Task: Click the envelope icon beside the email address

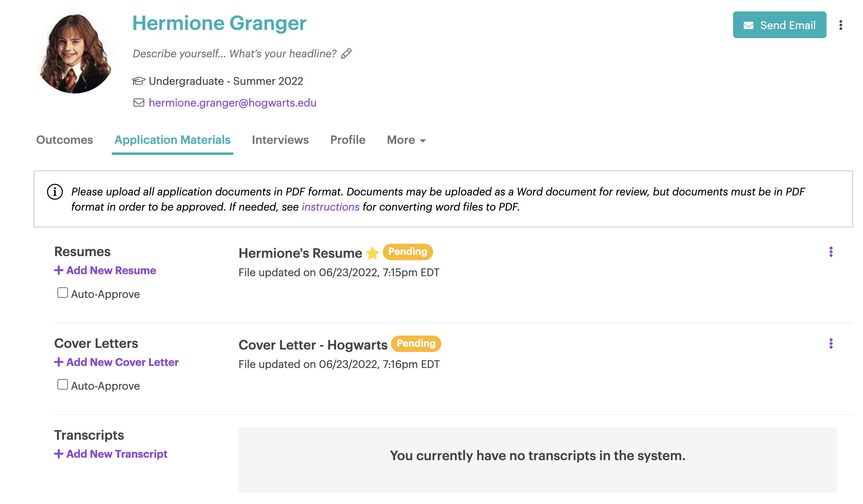Action: point(139,102)
